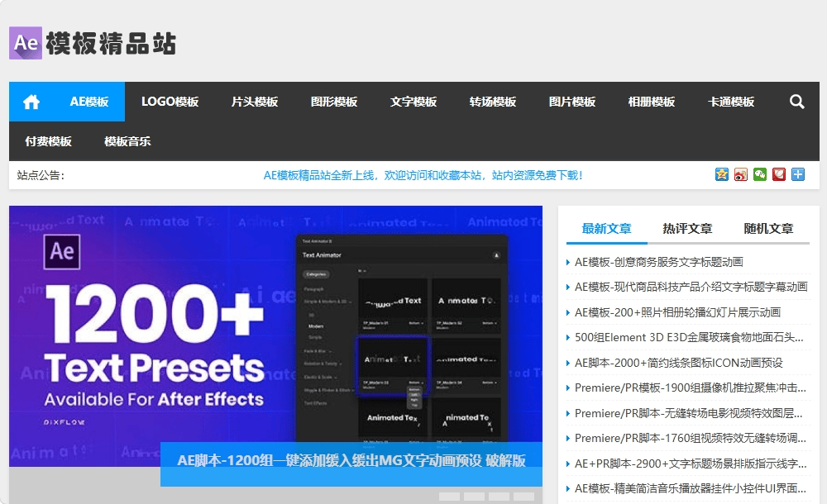
Task: Share via the WeChat icon
Action: 760,174
